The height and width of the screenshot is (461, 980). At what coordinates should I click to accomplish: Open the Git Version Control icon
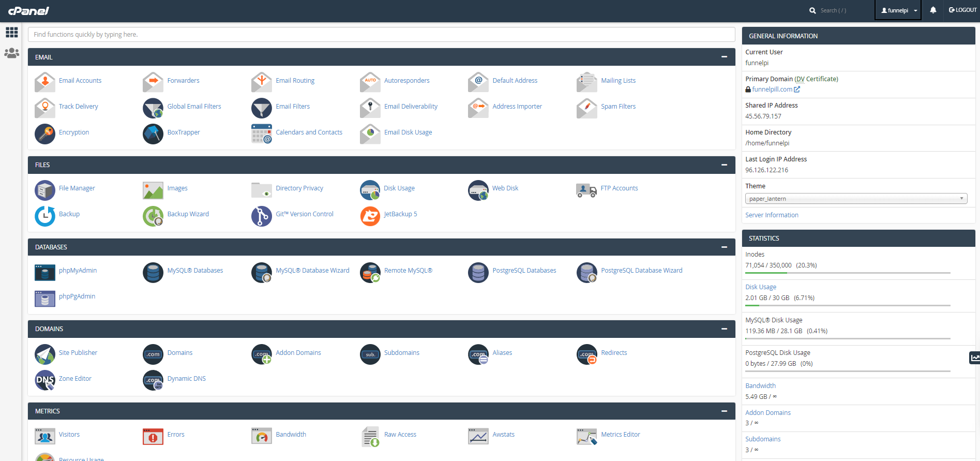click(262, 216)
